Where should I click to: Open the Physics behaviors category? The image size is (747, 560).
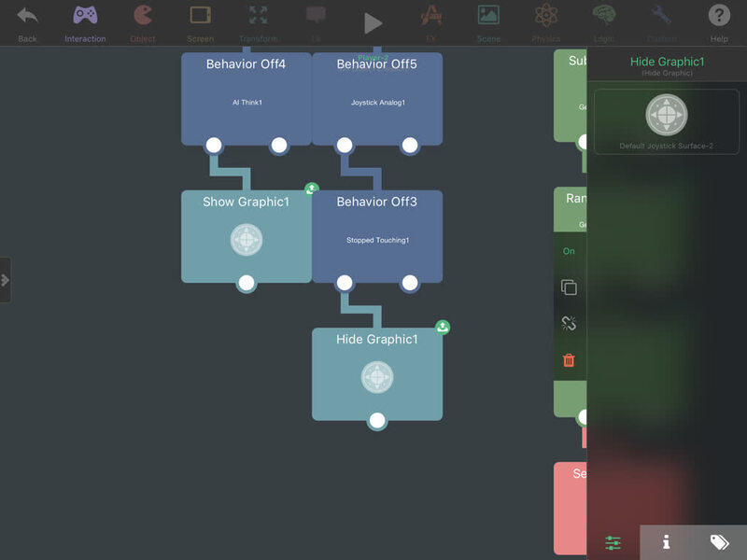[546, 22]
